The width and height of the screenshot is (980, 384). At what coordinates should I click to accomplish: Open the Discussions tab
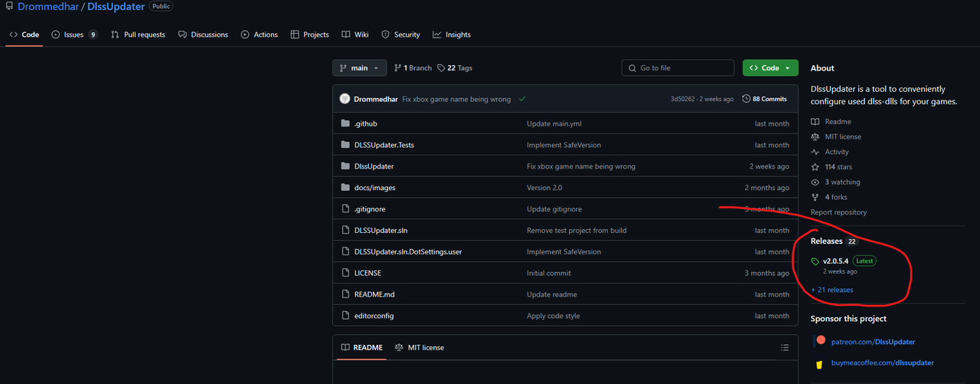tap(203, 34)
